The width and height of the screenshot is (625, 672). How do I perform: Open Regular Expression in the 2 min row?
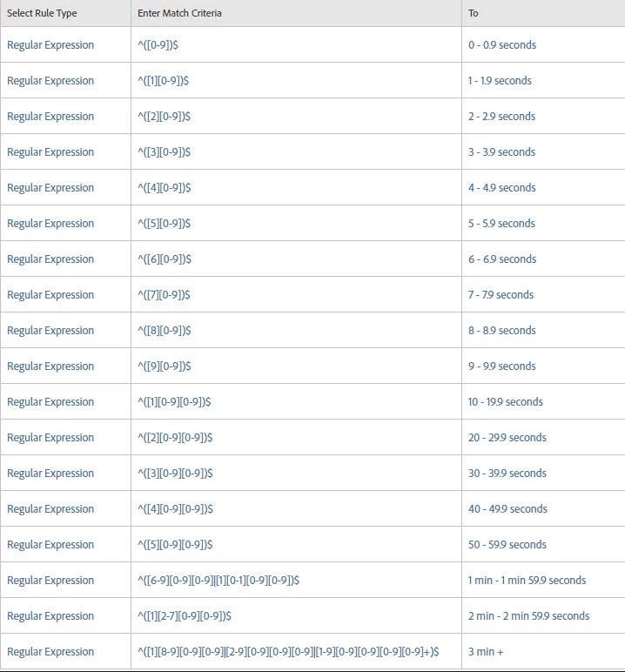(50, 616)
